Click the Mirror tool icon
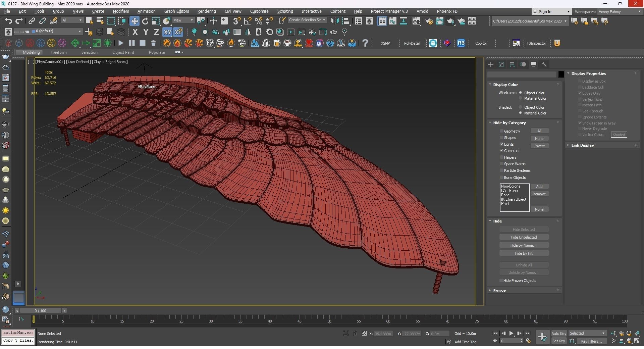Screen dimensions: 644x349 pos(335,21)
